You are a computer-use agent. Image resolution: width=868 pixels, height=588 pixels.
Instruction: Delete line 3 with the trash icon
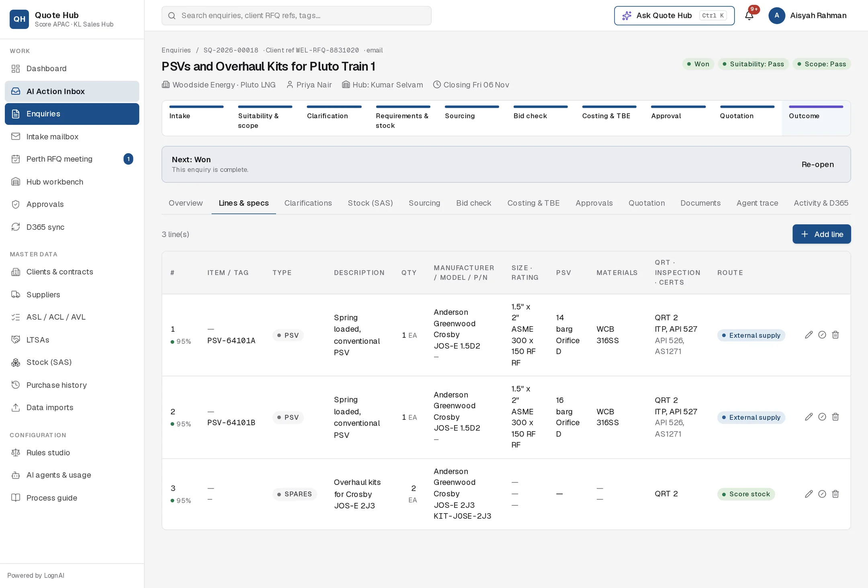tap(835, 494)
